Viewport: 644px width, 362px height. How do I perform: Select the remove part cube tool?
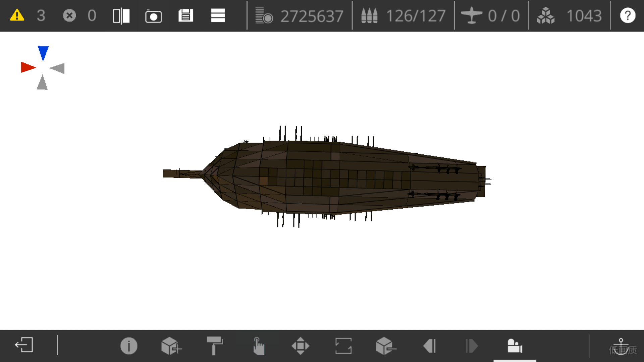(386, 346)
